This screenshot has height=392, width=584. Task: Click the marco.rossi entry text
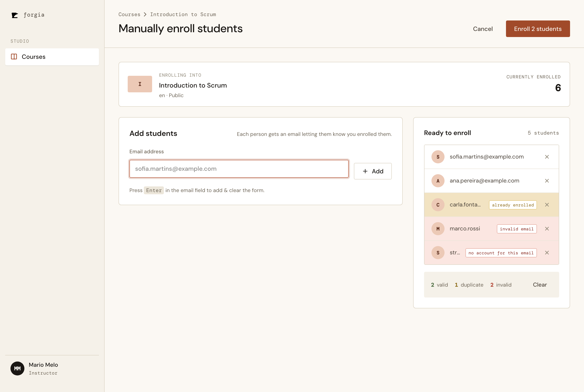[465, 229]
